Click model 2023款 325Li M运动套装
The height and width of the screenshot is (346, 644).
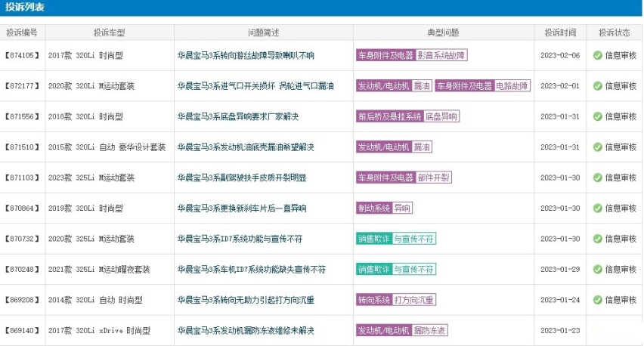click(x=91, y=178)
